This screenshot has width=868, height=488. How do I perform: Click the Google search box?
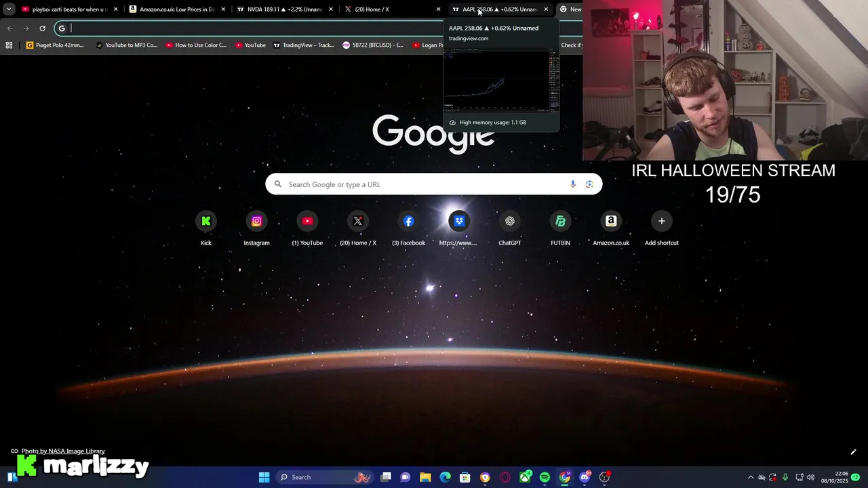(x=433, y=184)
